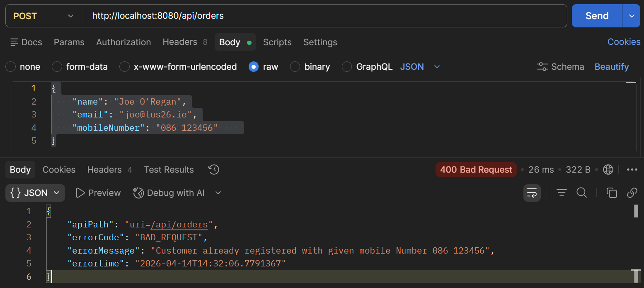Copy the response body
Screen dimensions: 644x288
click(x=612, y=193)
